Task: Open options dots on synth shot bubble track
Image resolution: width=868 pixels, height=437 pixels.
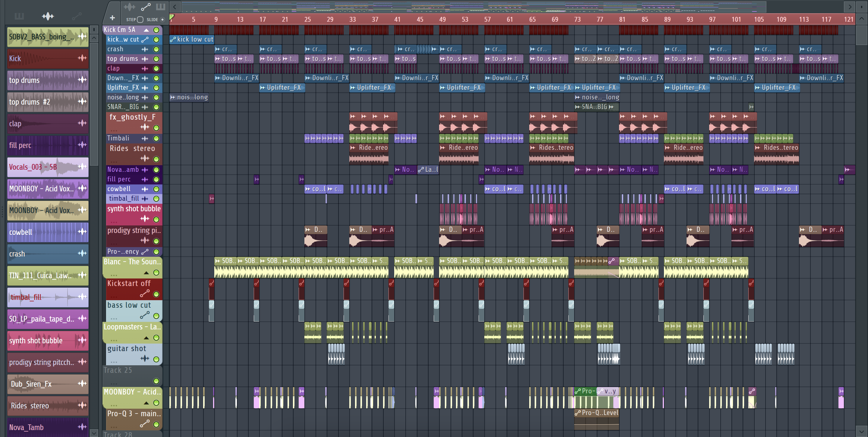Action: (x=114, y=222)
